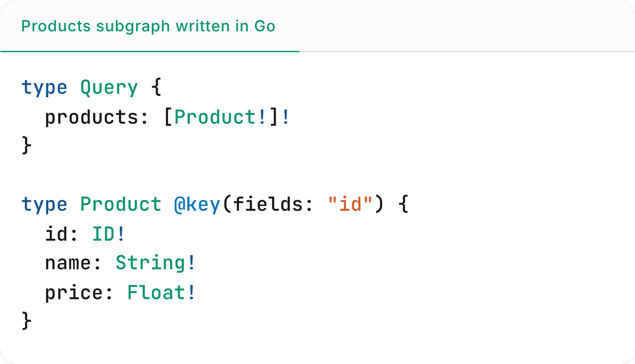The height and width of the screenshot is (364, 635).
Task: Click the ID! type annotation
Action: (x=107, y=234)
